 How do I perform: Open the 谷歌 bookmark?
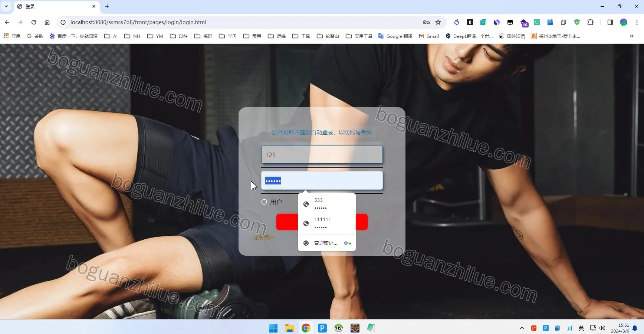coord(35,36)
